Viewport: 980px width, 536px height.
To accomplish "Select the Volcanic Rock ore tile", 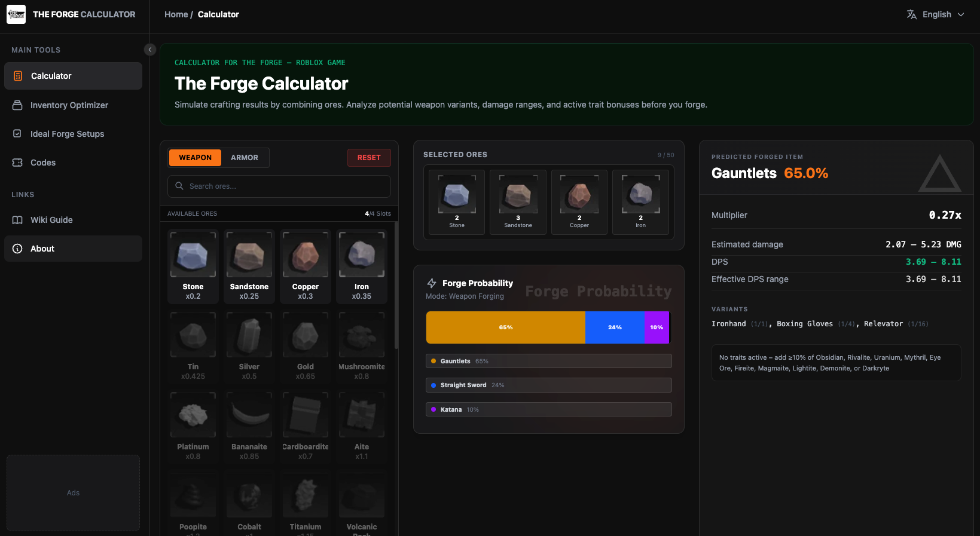I will click(x=362, y=503).
